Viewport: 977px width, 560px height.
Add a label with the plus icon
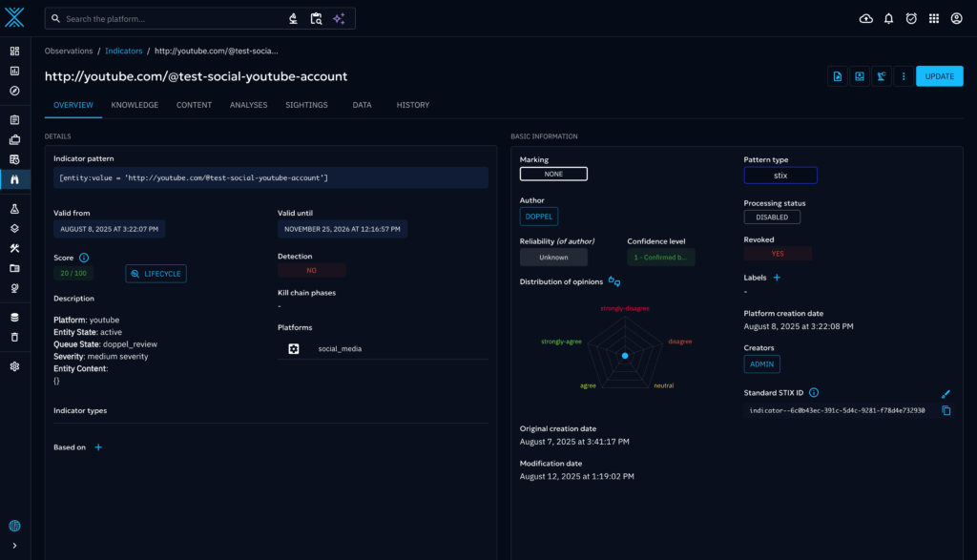[777, 278]
